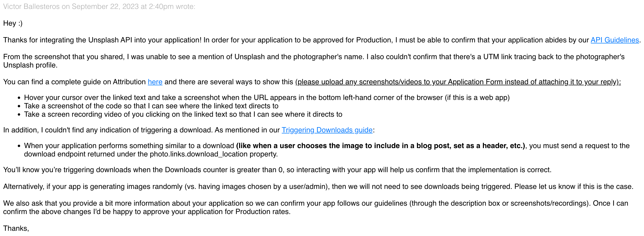Image resolution: width=644 pixels, height=236 pixels.
Task: Open the API Guidelines link
Action: click(614, 40)
